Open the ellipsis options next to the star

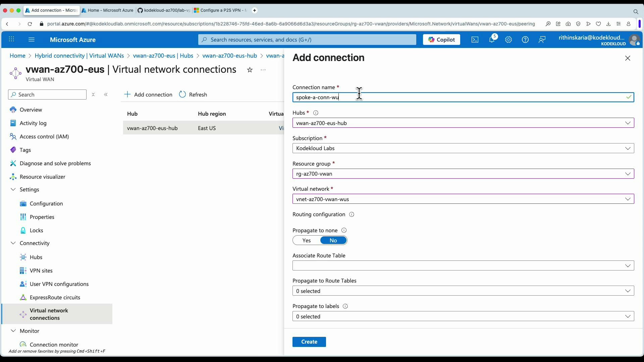pyautogui.click(x=263, y=70)
